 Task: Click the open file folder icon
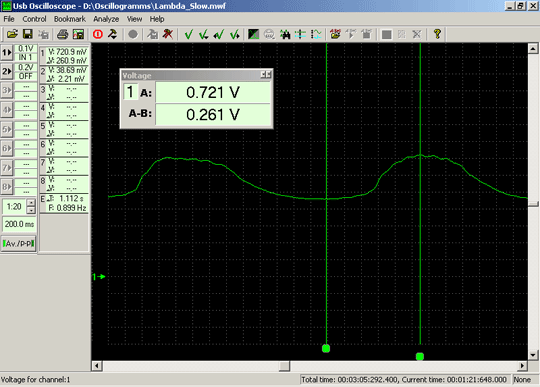tap(12, 34)
